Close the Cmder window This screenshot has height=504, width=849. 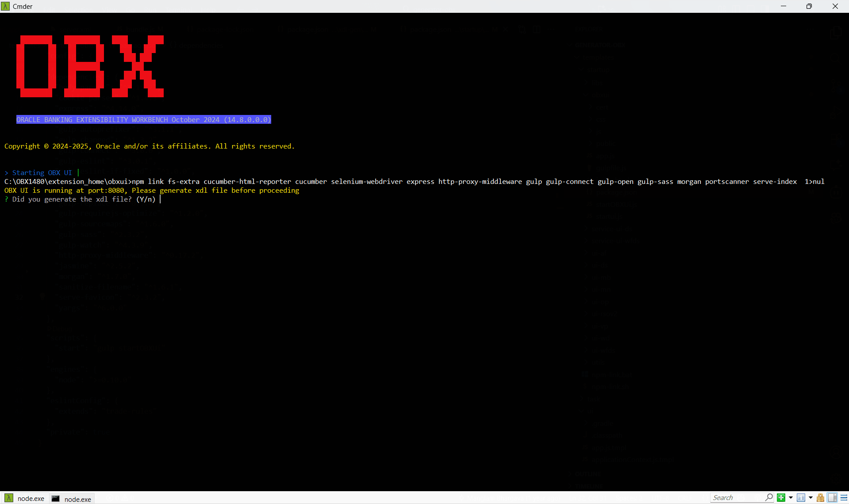(x=835, y=6)
